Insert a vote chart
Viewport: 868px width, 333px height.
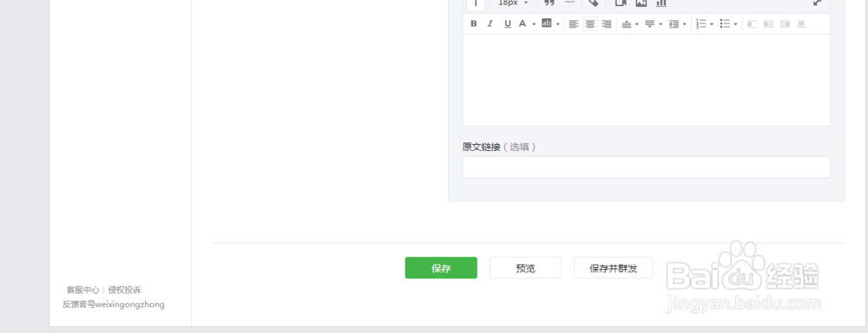click(x=661, y=3)
